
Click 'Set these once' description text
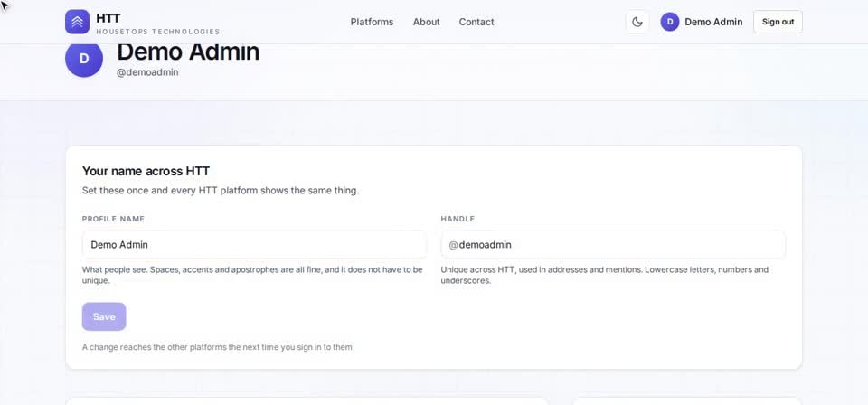tap(221, 191)
